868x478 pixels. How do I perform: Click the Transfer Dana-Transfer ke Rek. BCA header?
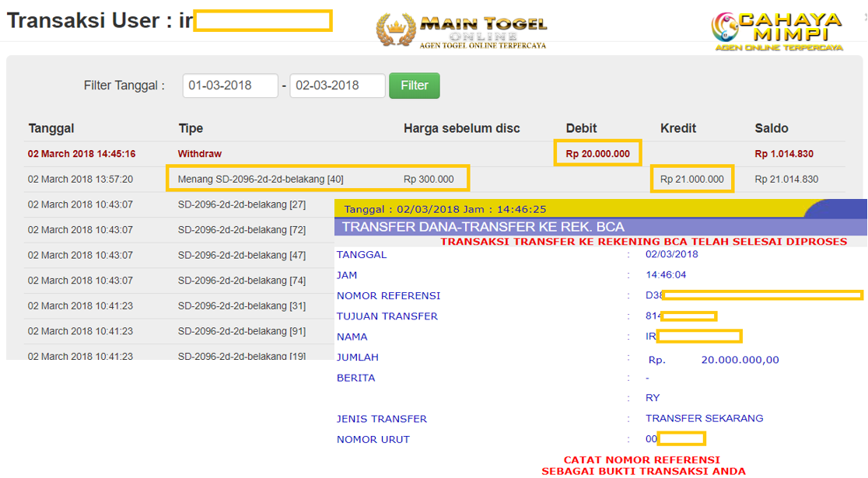point(483,227)
